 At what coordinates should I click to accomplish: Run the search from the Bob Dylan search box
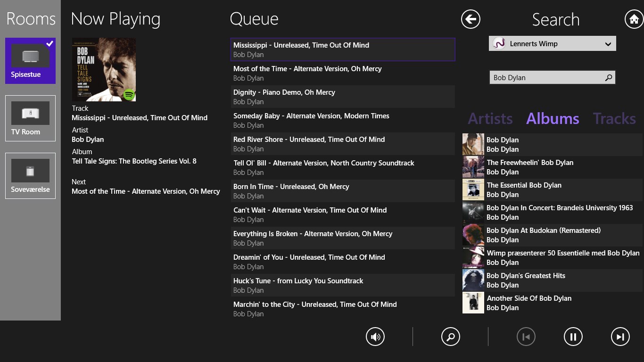(x=609, y=77)
